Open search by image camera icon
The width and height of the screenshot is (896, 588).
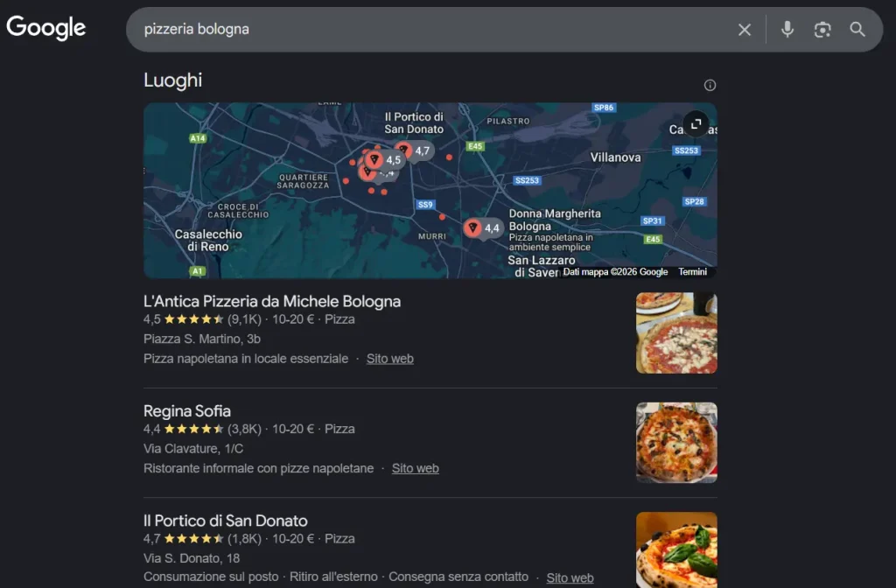tap(822, 30)
